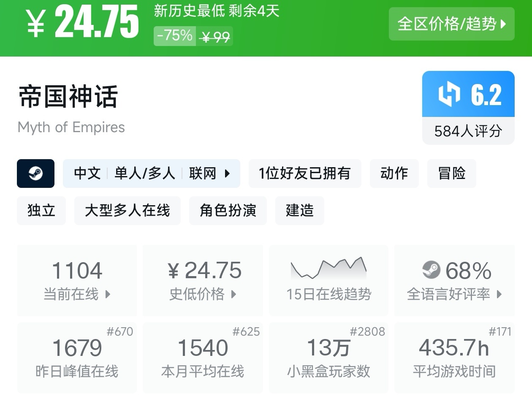The width and height of the screenshot is (532, 396).
Task: Tap the ¥24.75 lowest price value
Action: (205, 271)
